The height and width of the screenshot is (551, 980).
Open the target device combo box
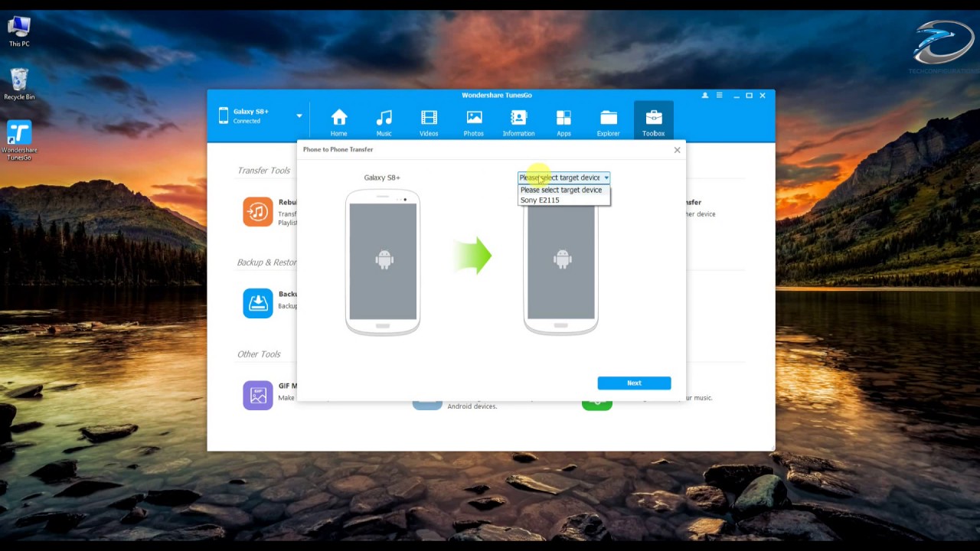[x=564, y=178]
